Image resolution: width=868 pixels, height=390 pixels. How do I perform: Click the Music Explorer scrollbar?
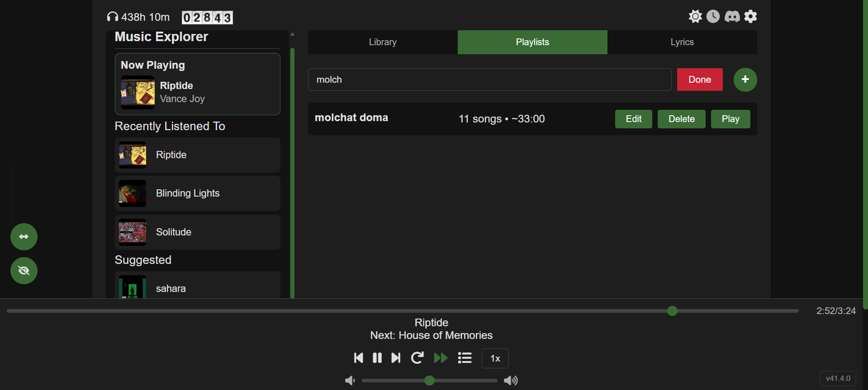point(293,173)
